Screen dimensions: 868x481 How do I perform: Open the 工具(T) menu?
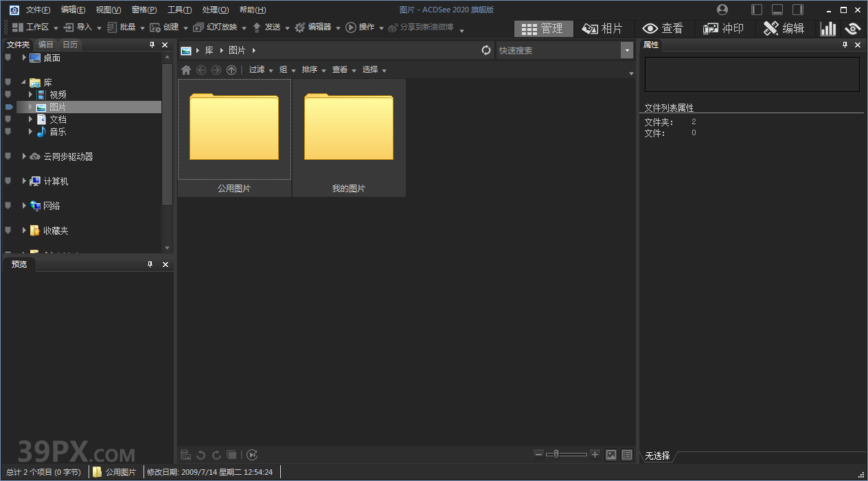(180, 10)
